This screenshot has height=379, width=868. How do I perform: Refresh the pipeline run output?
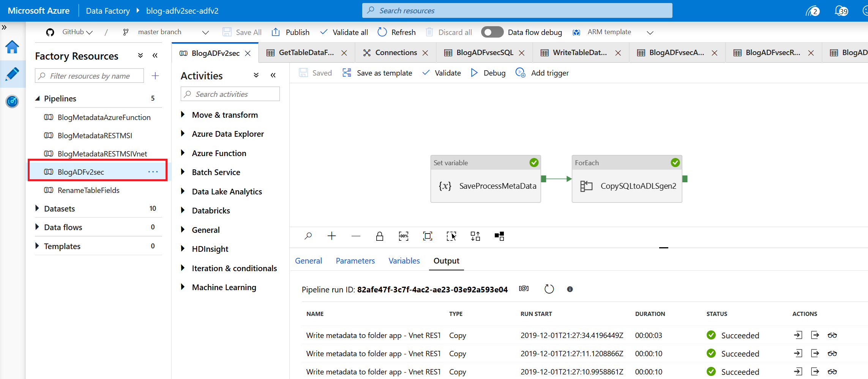[549, 289]
